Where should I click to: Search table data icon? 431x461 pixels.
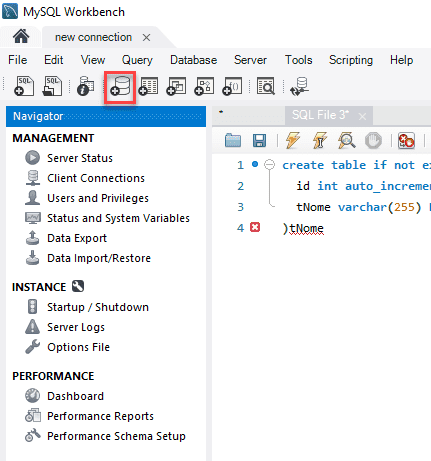click(x=266, y=86)
